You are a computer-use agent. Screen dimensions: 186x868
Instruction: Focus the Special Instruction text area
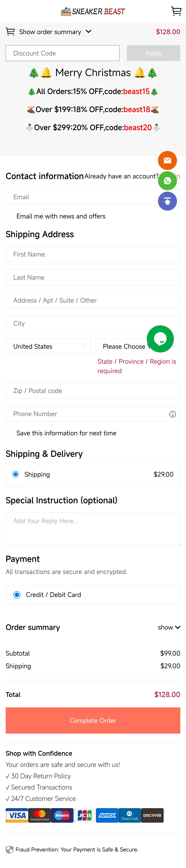click(x=93, y=529)
